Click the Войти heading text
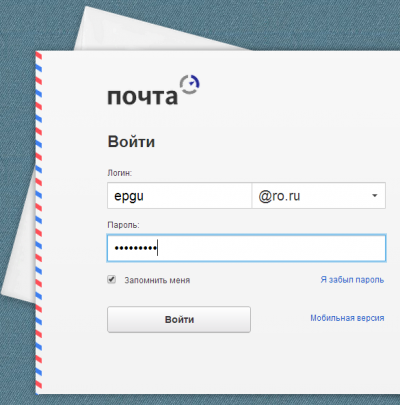The height and width of the screenshot is (405, 400). pos(131,142)
